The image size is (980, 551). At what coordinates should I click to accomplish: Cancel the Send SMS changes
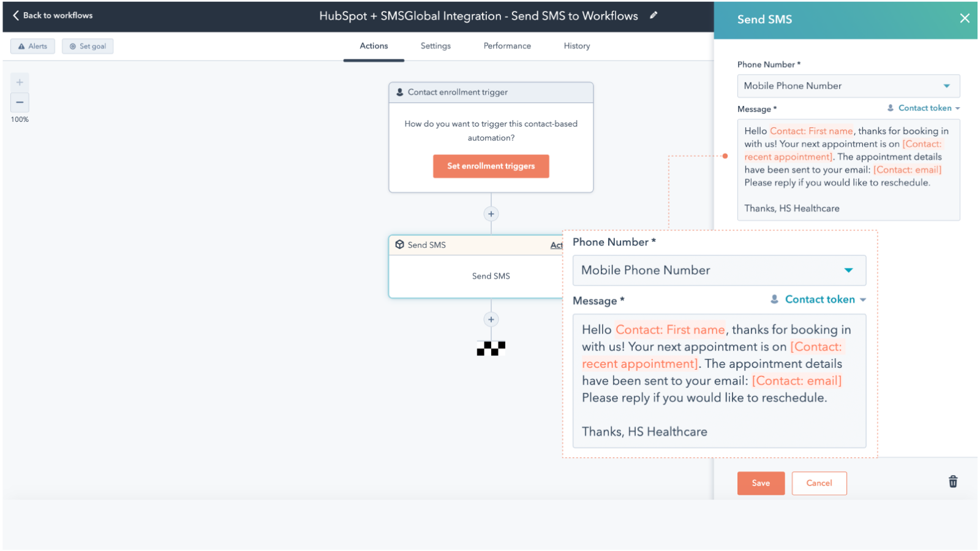click(x=819, y=483)
